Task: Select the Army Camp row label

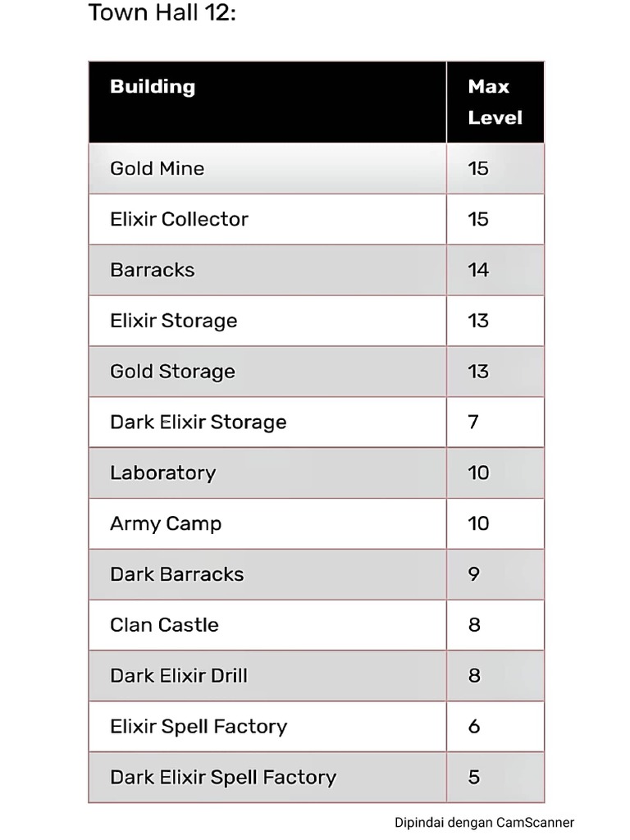Action: [166, 523]
